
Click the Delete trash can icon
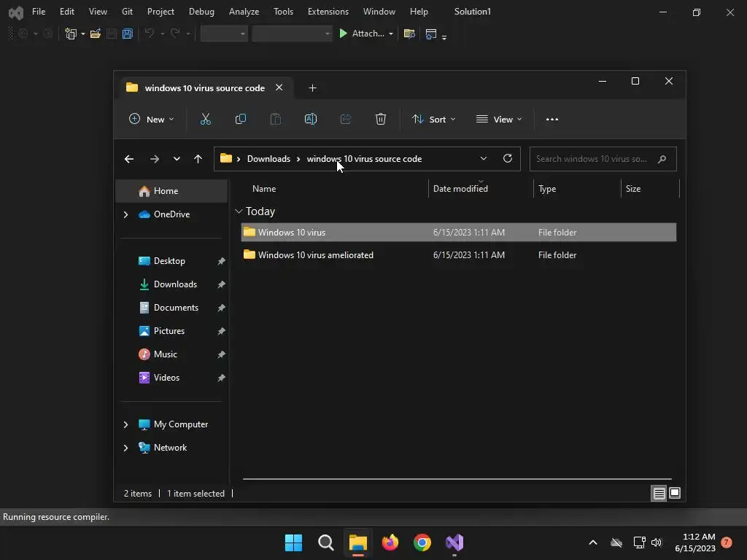click(381, 119)
